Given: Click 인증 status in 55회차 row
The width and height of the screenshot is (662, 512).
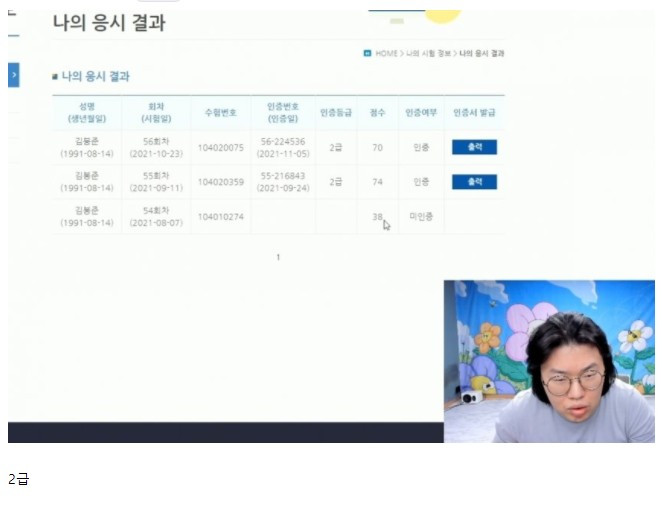Looking at the screenshot, I should point(421,182).
